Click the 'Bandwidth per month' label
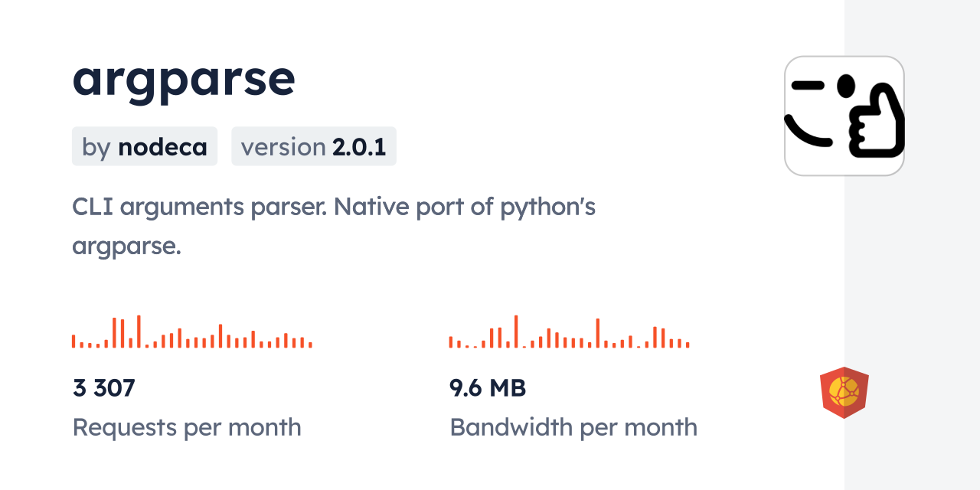Screen dimensions: 980x490 click(573, 427)
